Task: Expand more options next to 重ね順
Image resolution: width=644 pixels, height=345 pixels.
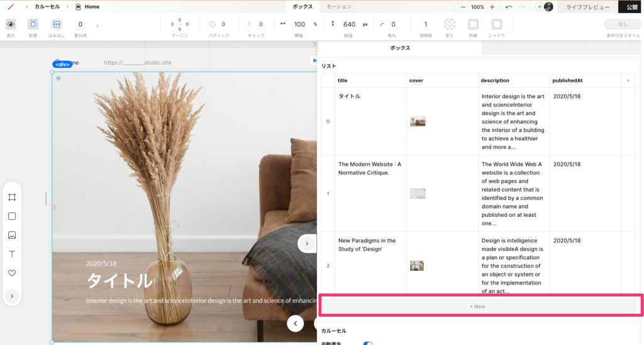Action: tap(97, 26)
